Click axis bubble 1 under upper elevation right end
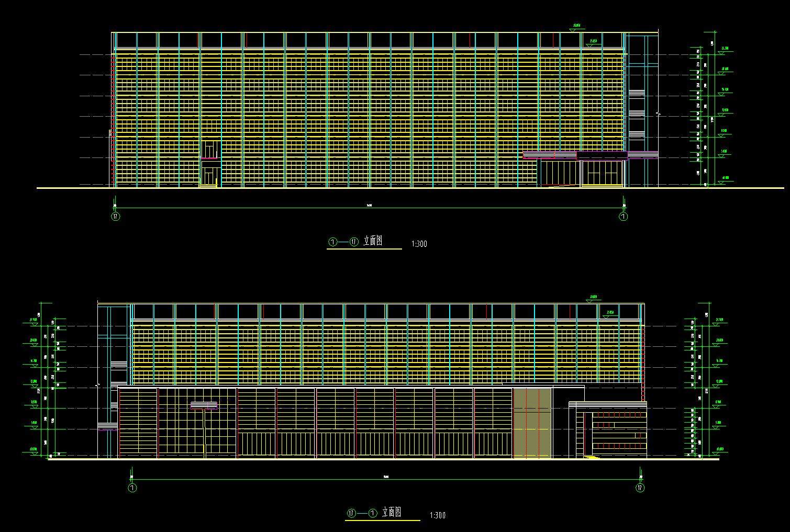 click(x=624, y=216)
